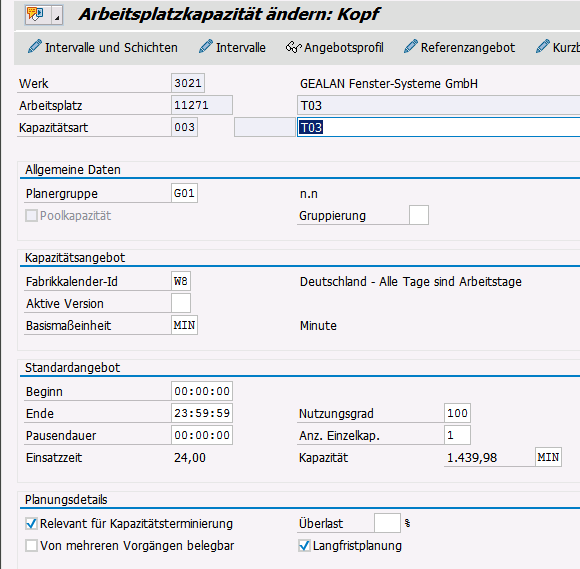Edit the Nutzungsgrad field 100
Screen dimensions: 580x569
458,413
